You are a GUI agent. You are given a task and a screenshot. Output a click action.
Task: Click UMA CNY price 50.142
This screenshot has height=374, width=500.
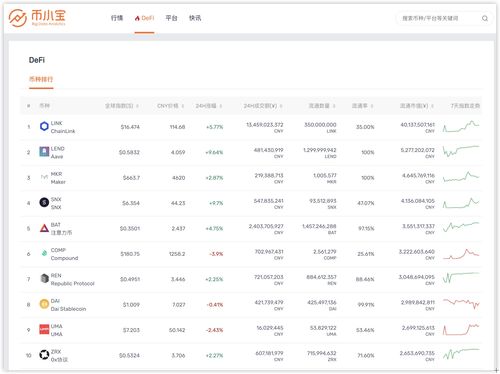pos(177,330)
